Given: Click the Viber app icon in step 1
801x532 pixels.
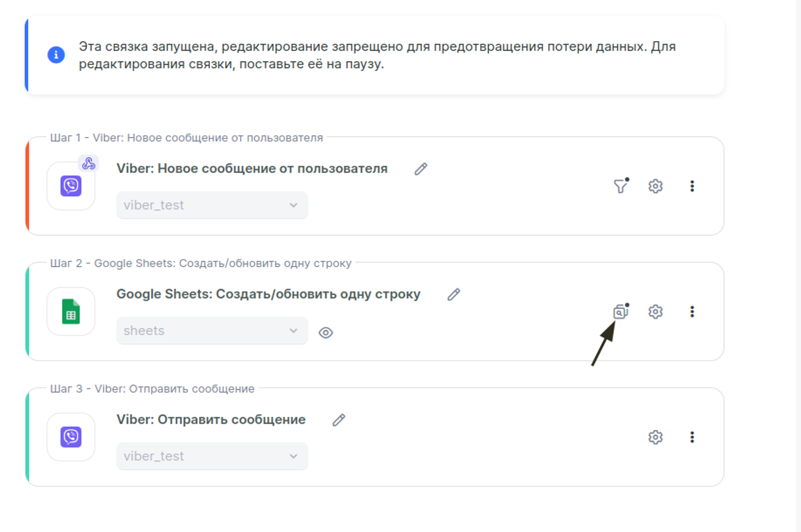Looking at the screenshot, I should click(71, 186).
